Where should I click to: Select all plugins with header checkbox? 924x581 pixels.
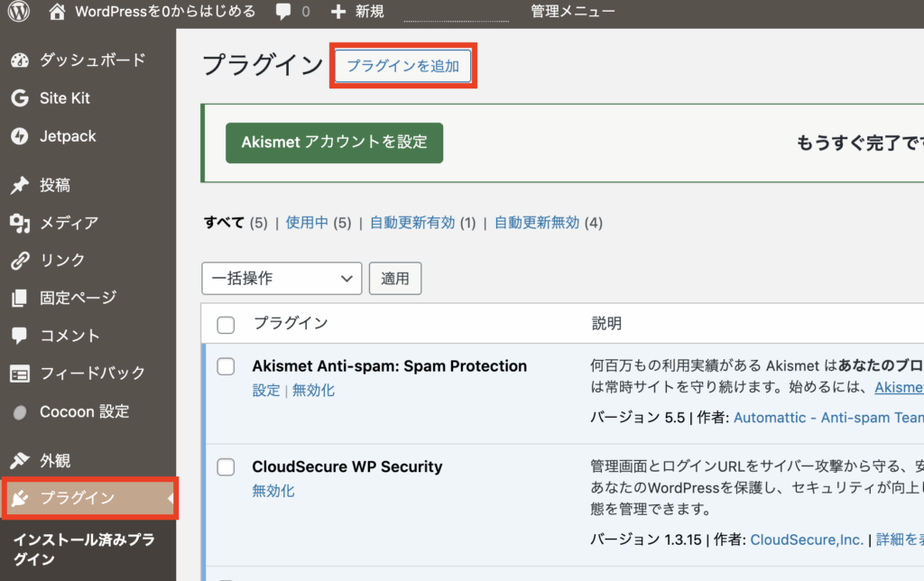click(x=226, y=325)
